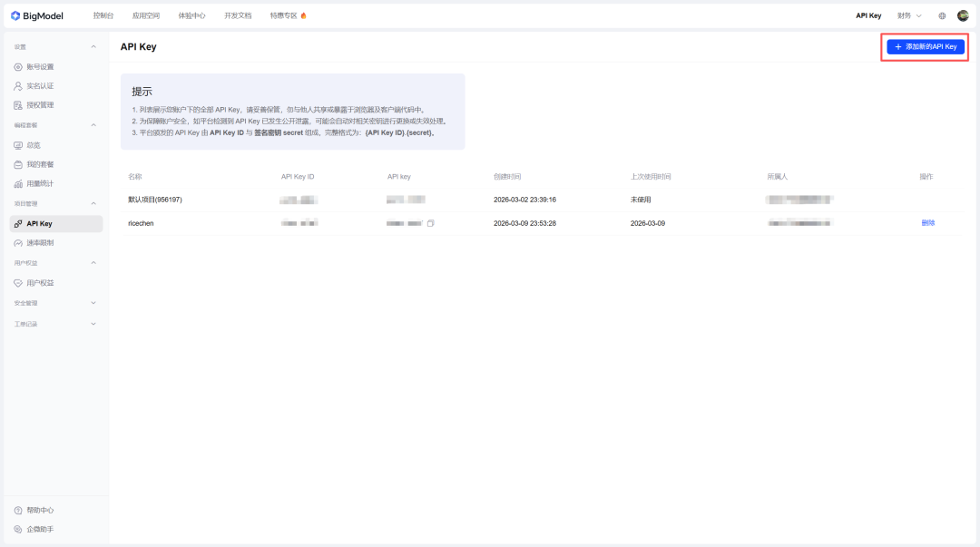Click the BigModel logo

click(37, 15)
